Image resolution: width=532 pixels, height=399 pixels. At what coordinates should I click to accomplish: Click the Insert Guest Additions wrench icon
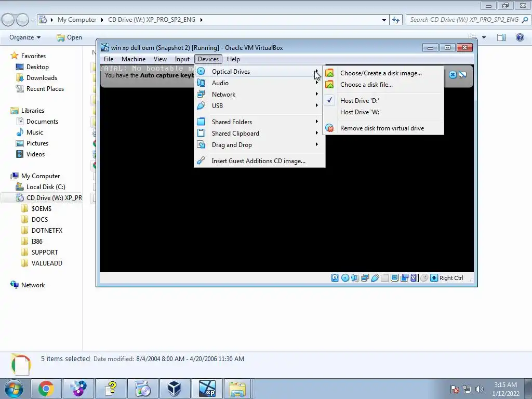[201, 161]
